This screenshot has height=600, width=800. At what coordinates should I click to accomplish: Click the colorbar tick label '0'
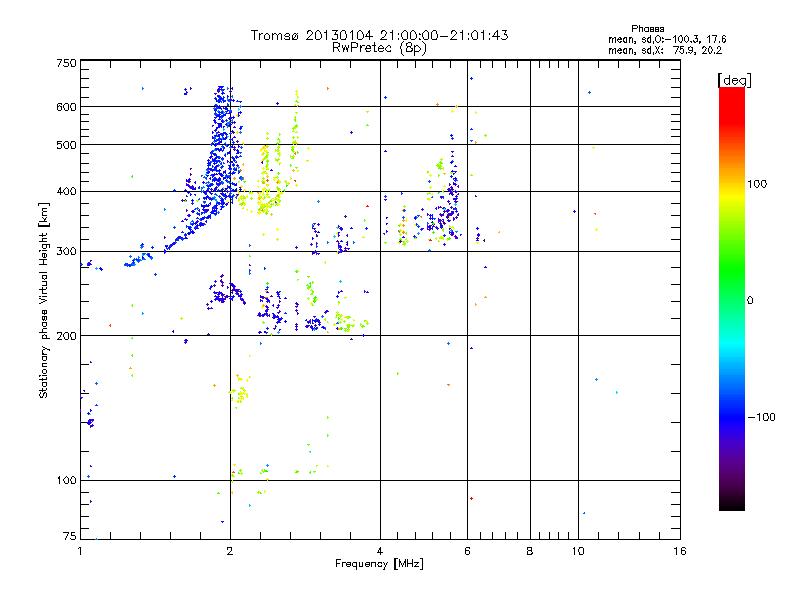[x=750, y=301]
